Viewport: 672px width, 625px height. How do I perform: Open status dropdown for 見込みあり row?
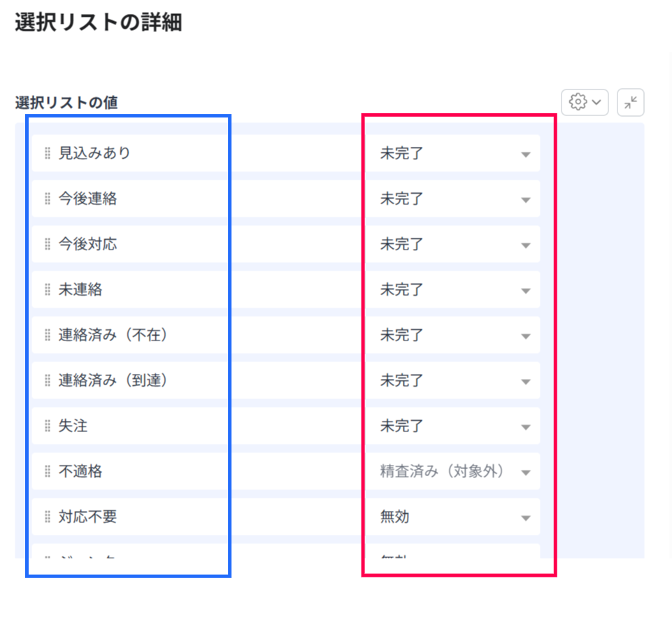(x=452, y=153)
